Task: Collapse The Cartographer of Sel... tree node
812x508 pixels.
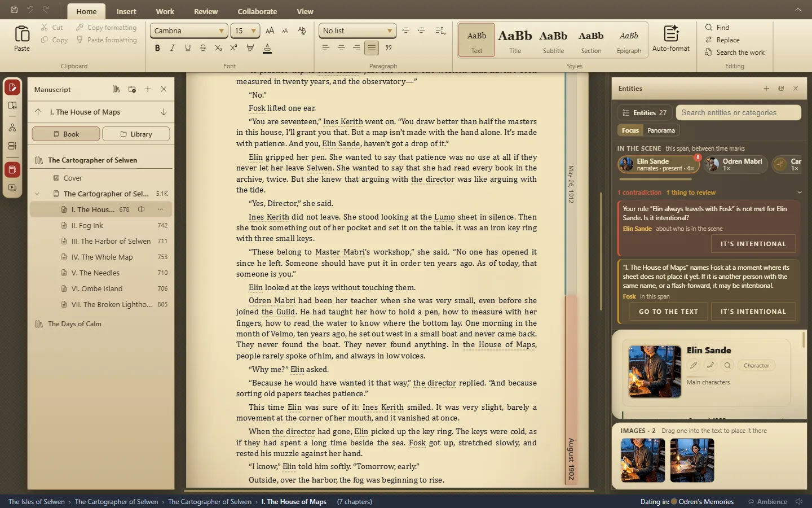Action: [x=37, y=194]
